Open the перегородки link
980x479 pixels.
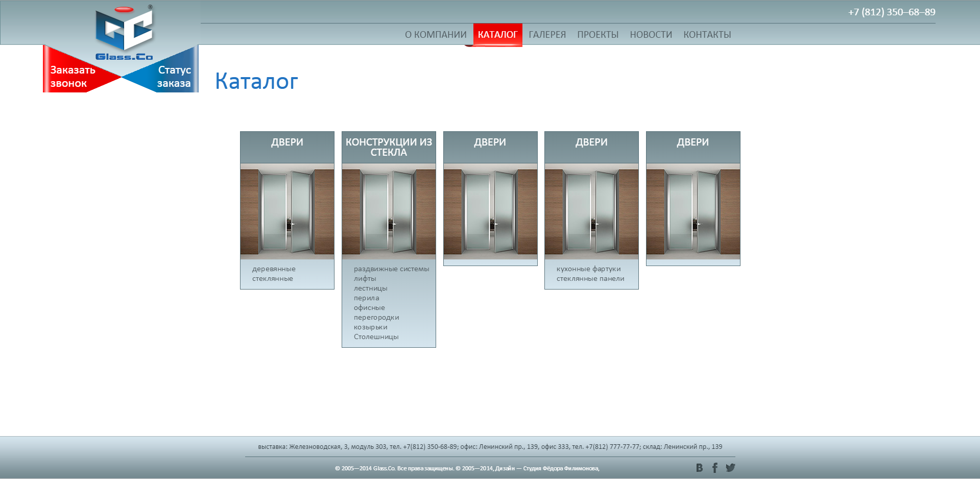(x=376, y=318)
